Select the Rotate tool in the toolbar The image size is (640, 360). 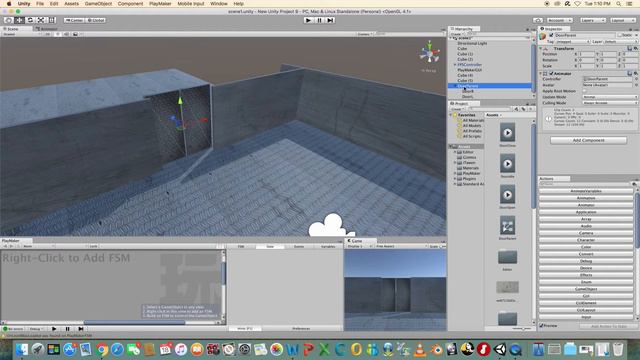click(x=30, y=20)
